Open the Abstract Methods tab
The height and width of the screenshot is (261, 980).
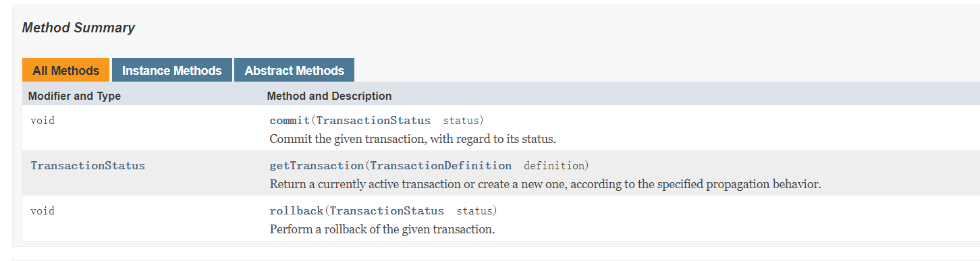(294, 70)
